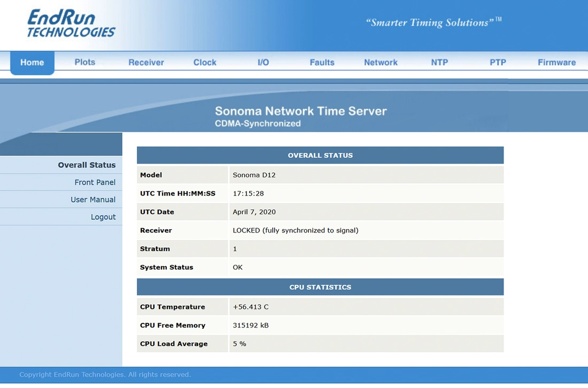Click the OVERALL STATUS table header
The width and height of the screenshot is (588, 388).
coord(320,155)
